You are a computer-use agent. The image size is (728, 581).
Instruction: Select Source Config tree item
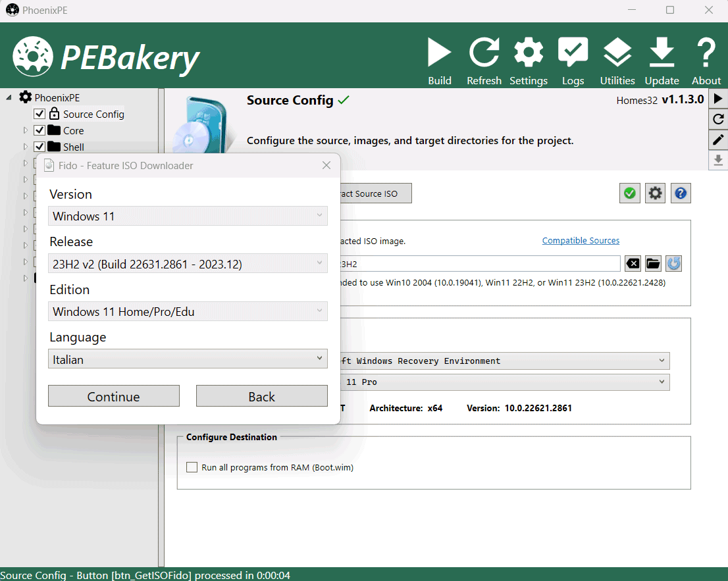point(93,114)
